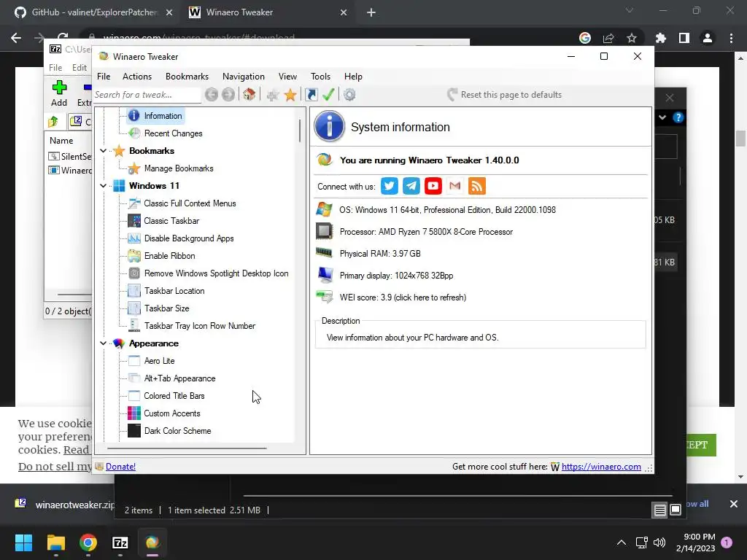This screenshot has height=560, width=747.
Task: Open the Actions menu
Action: (137, 77)
